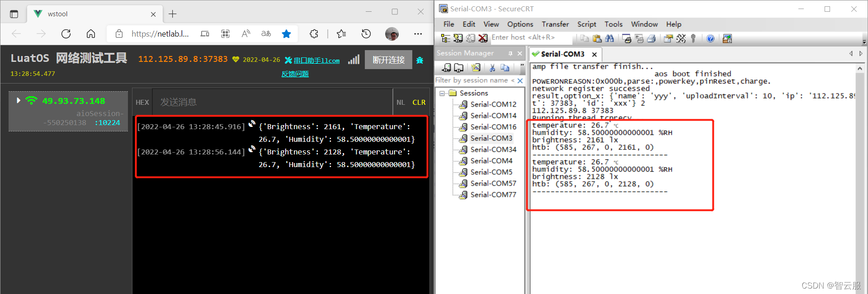868x294 pixels.
Task: Open the 串口助手llcom link
Action: coord(316,61)
